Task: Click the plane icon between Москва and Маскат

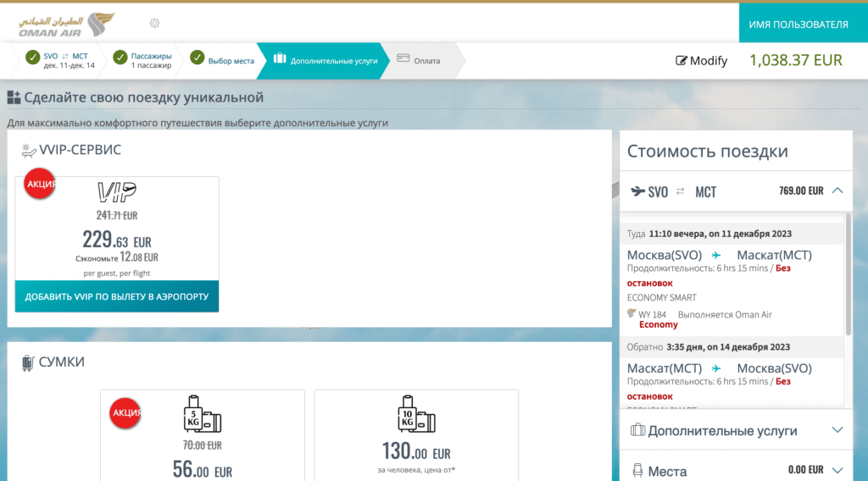Action: coord(716,256)
